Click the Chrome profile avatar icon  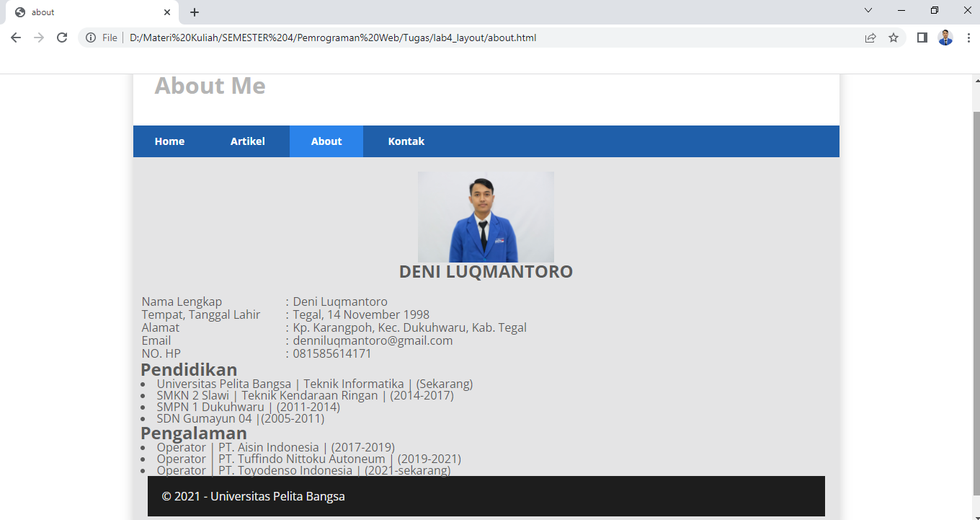click(x=945, y=38)
